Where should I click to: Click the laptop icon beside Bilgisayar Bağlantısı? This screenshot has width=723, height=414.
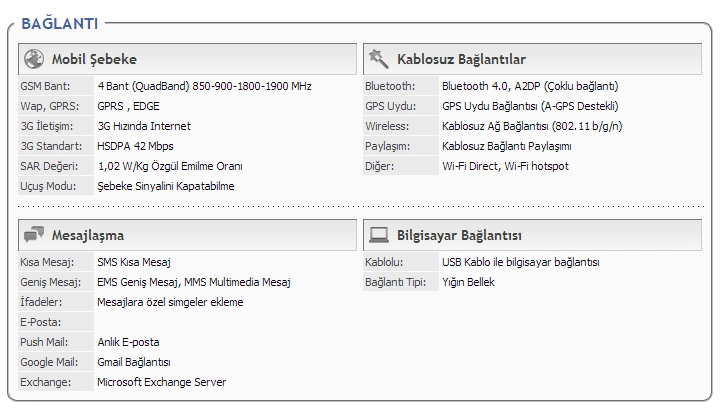tap(378, 235)
